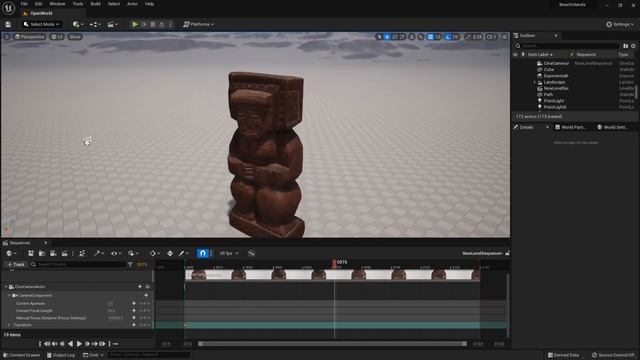Open the add content dropdown

pos(78,24)
